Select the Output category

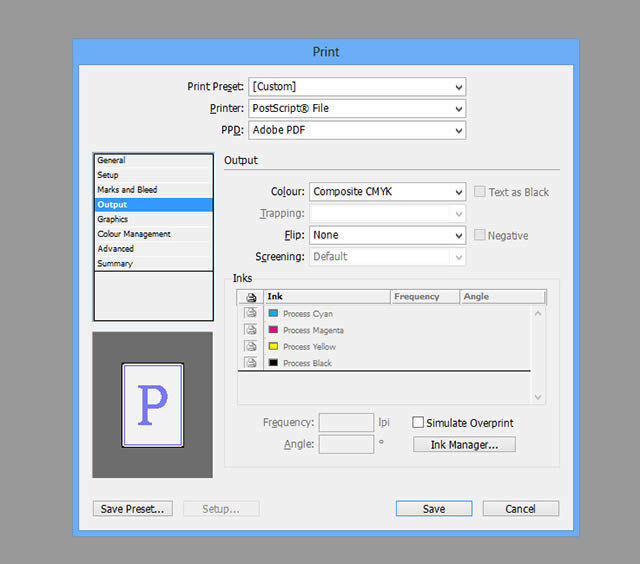pyautogui.click(x=153, y=204)
